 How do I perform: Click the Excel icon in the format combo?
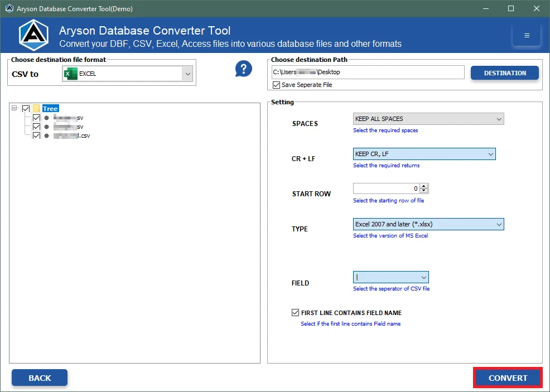tap(71, 74)
